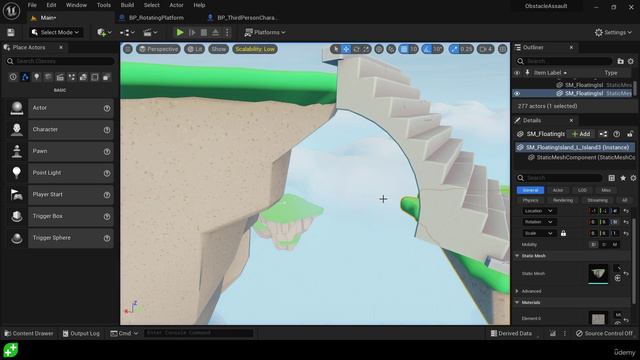Open the File menu

point(32,5)
